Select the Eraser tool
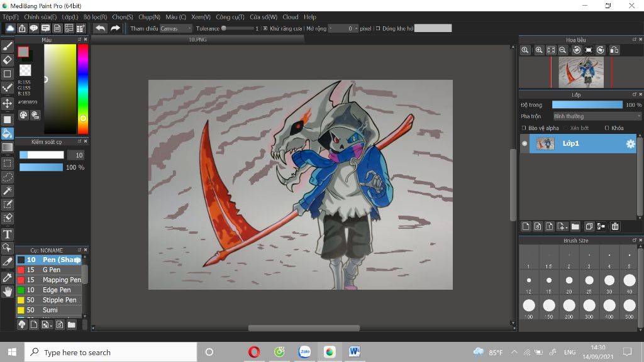The image size is (644, 362). pyautogui.click(x=8, y=60)
